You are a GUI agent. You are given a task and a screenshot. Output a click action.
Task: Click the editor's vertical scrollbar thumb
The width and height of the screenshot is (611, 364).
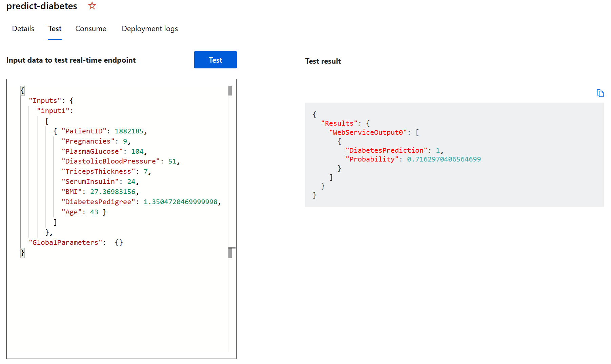230,91
